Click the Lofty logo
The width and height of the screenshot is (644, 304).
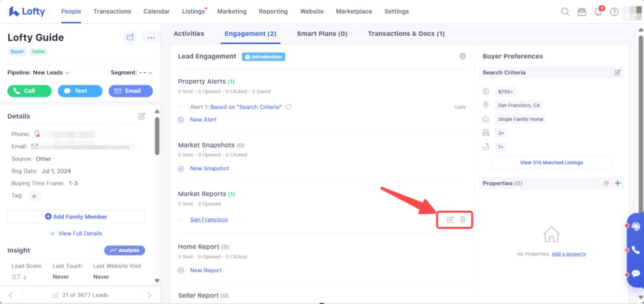[27, 12]
